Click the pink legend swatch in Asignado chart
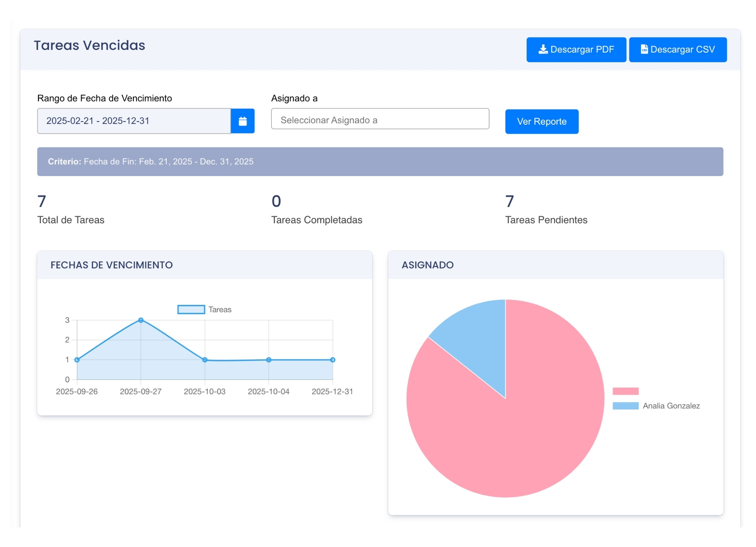 click(x=626, y=391)
